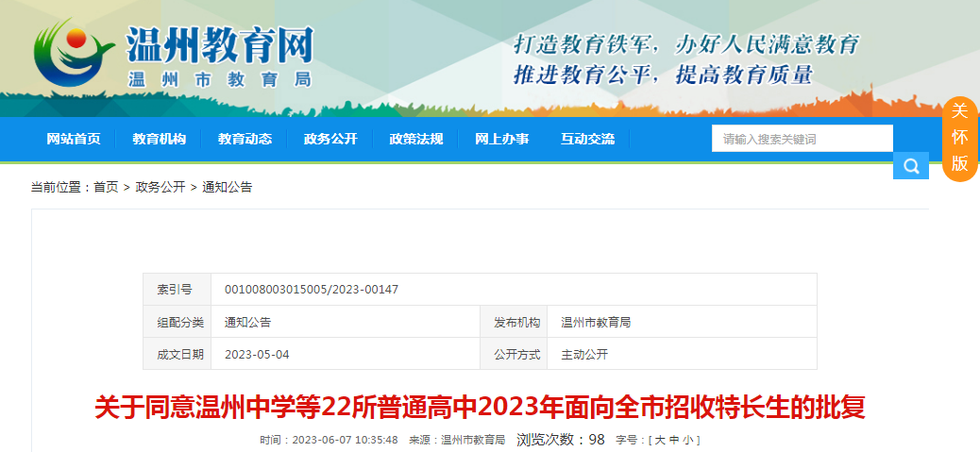Image resolution: width=980 pixels, height=452 pixels.
Task: Click index number 001008003015005/2023-00147
Action: [312, 290]
